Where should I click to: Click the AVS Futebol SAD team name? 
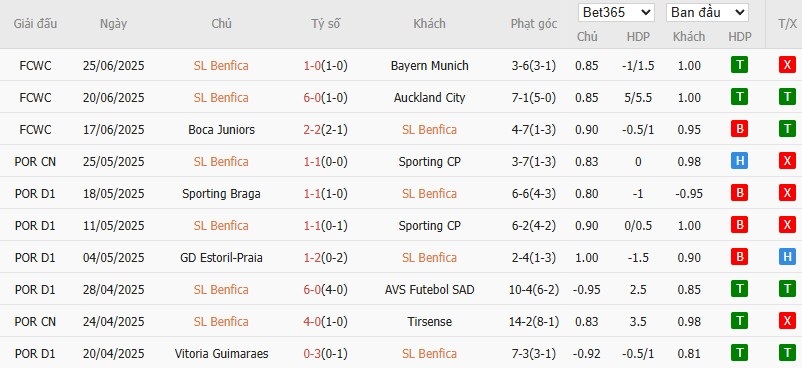click(x=430, y=290)
